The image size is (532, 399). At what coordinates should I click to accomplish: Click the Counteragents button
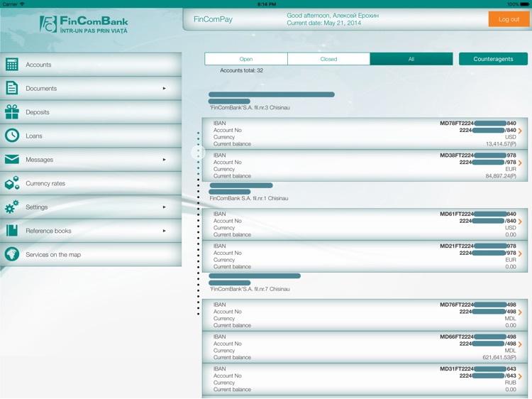coord(493,59)
